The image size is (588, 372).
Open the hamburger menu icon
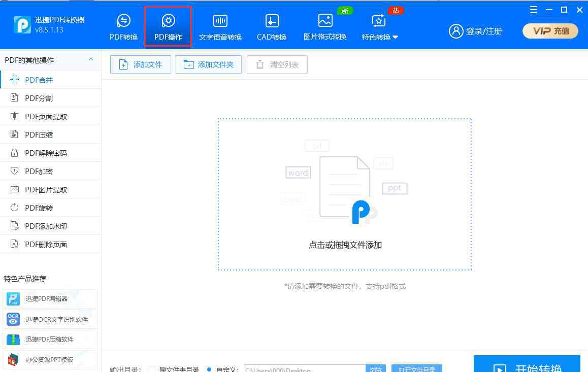pyautogui.click(x=533, y=10)
